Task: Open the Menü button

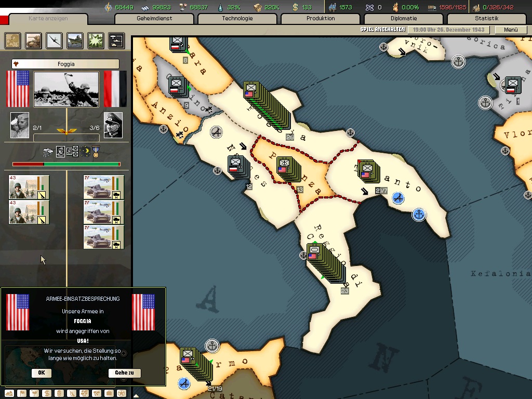Action: 511,30
